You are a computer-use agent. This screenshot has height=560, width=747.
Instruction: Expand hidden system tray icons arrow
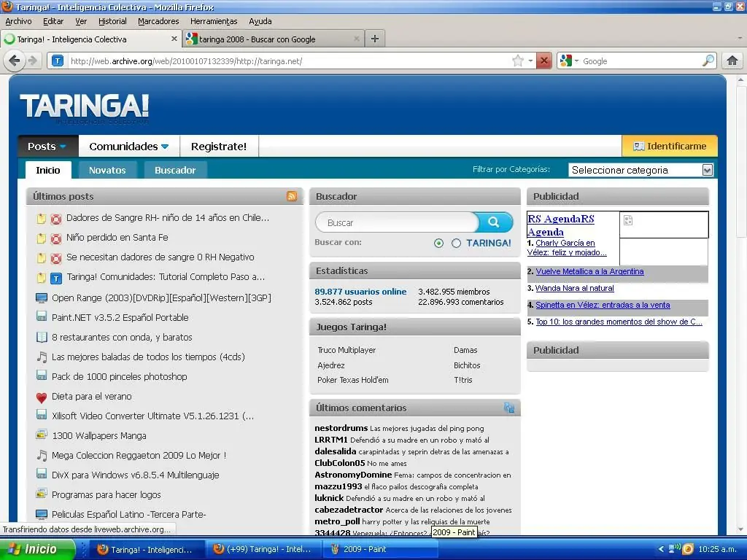(x=661, y=549)
